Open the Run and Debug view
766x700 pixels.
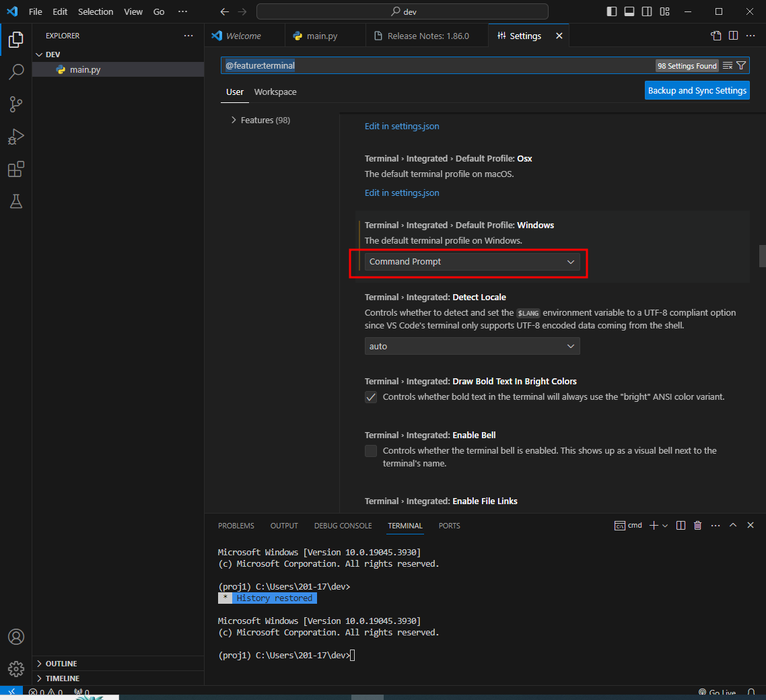[15, 137]
